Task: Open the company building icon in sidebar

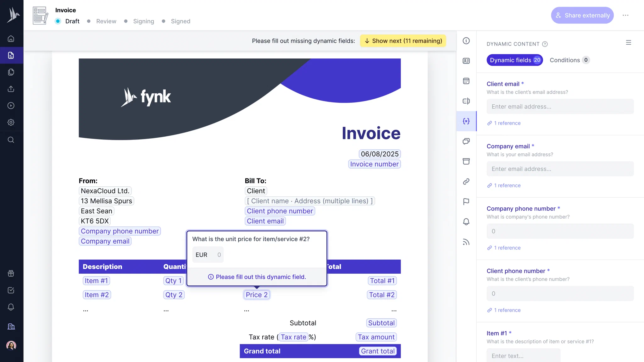Action: (x=11, y=326)
